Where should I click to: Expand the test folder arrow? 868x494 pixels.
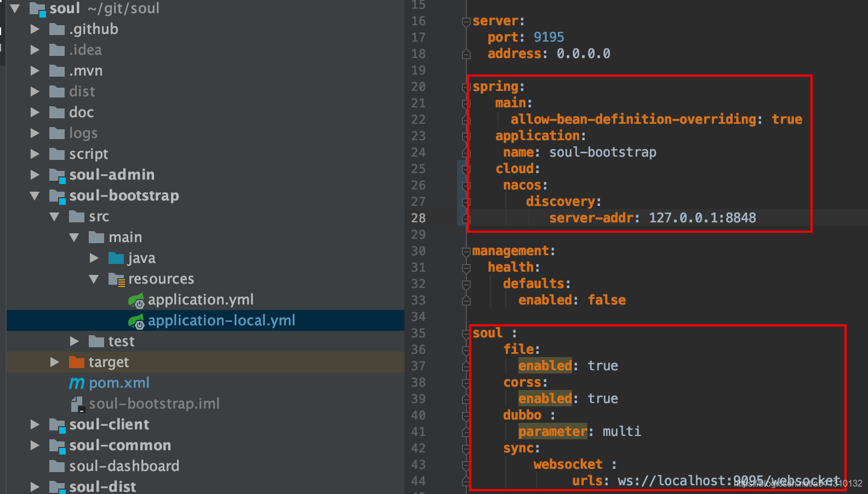click(75, 341)
